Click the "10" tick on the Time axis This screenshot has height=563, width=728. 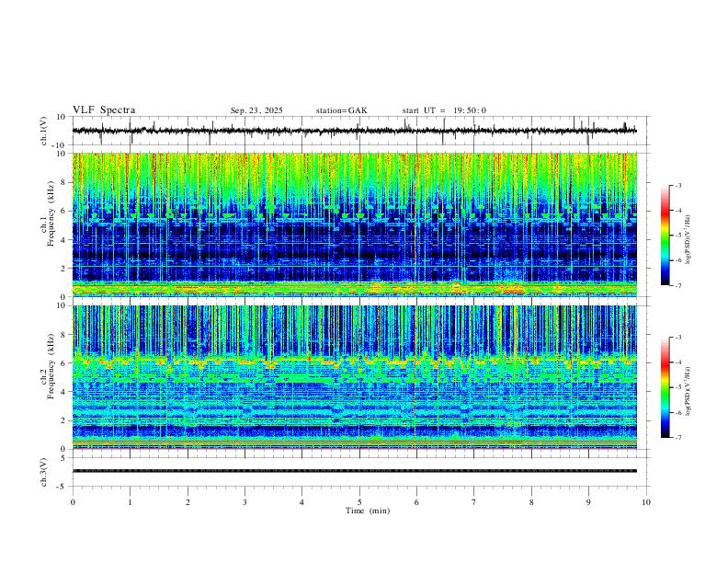pyautogui.click(x=646, y=502)
